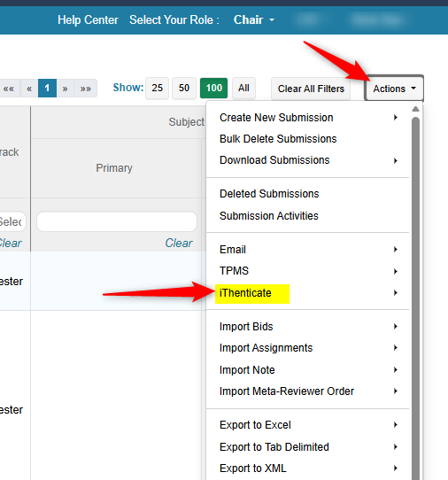Open the Actions dropdown button
448x480 pixels.
(x=394, y=89)
